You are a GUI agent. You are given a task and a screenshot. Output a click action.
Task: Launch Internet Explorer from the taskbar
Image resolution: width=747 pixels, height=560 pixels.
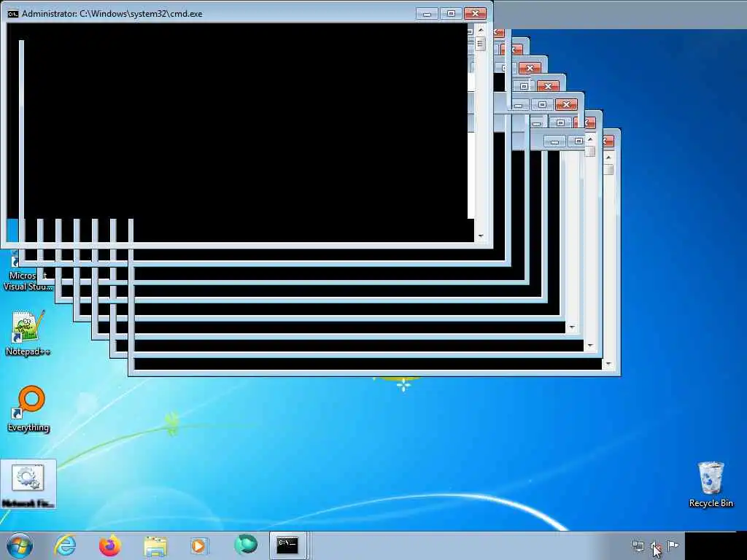(65, 545)
